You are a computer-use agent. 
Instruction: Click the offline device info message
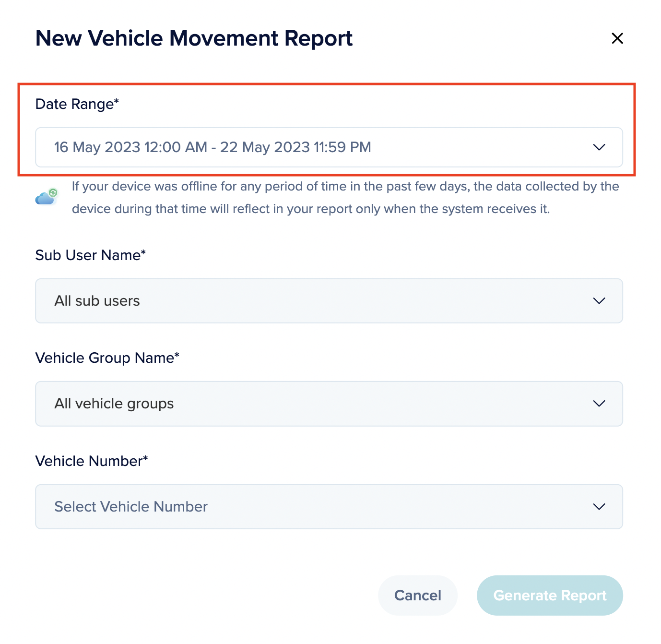(345, 198)
